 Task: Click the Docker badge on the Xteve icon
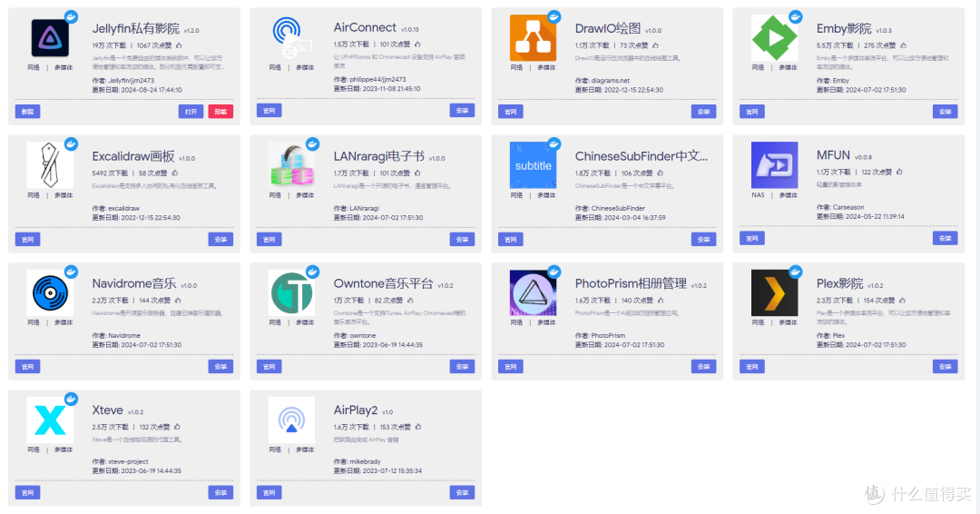72,399
